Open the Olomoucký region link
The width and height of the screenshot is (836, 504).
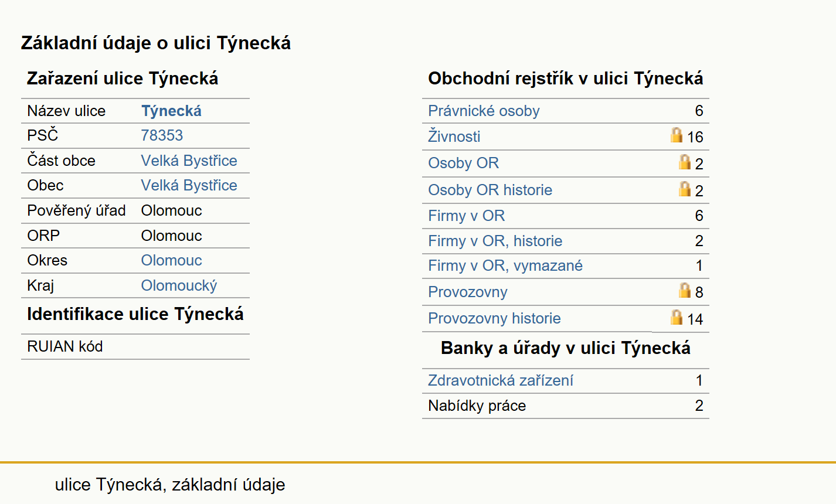[x=179, y=285]
